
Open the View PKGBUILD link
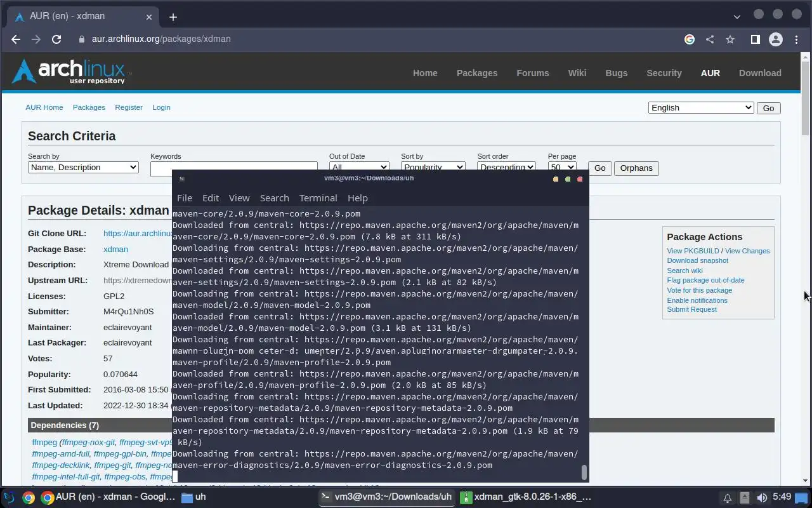coord(693,251)
